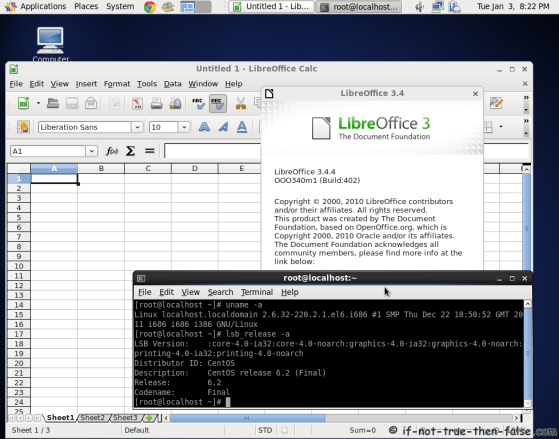Expand the Font Name dropdown arrow

[x=137, y=127]
